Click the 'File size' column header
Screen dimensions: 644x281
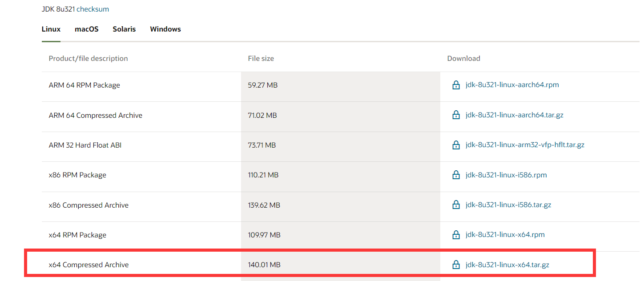pos(261,59)
